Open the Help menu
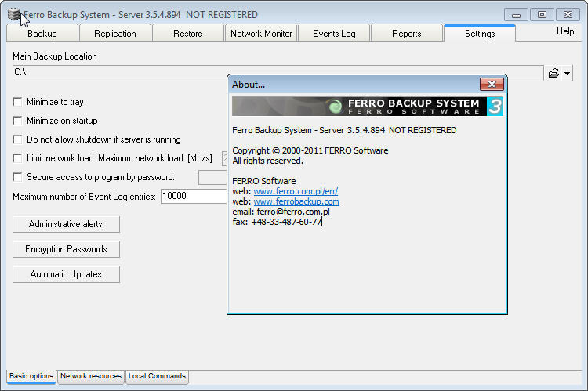Viewport: 588px width, 391px height. 564,31
